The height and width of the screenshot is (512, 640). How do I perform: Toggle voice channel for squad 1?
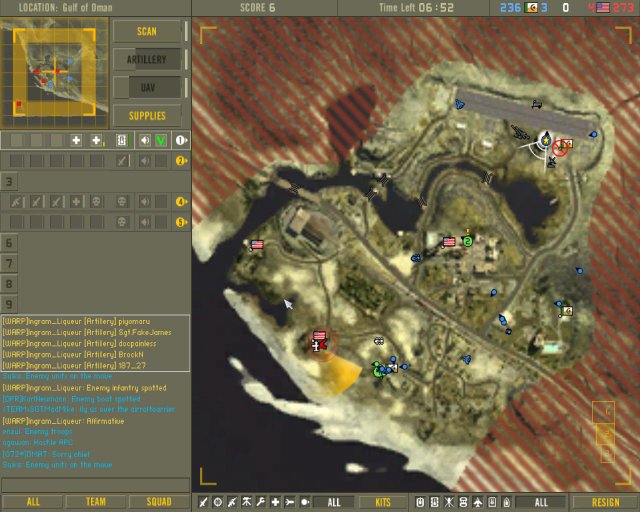click(144, 140)
